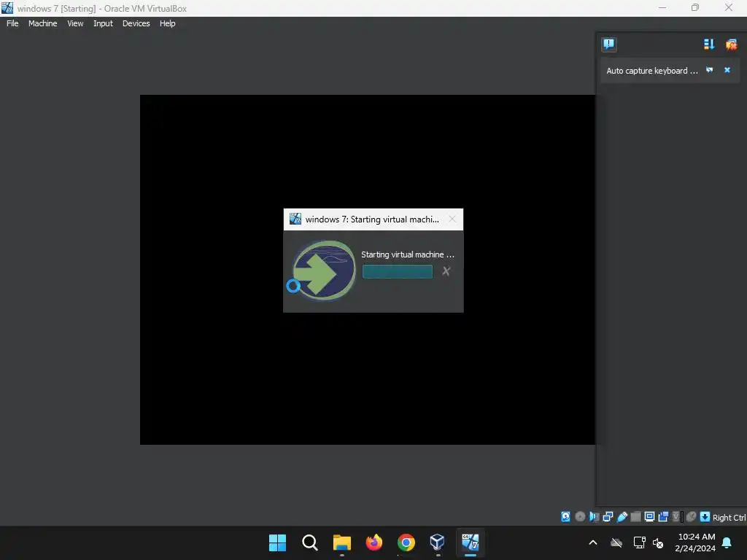Click the black virtual machine display area
The width and height of the screenshot is (747, 560).
(368, 381)
